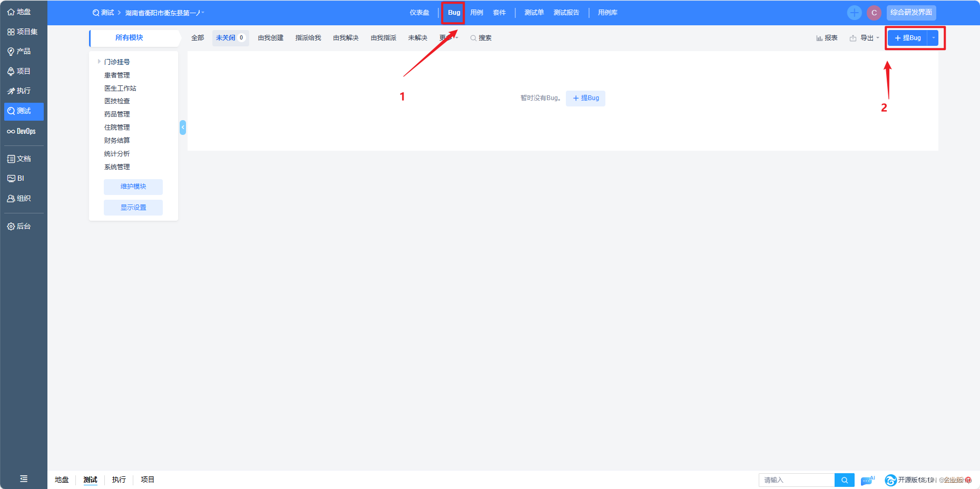Viewport: 980px width, 489px height.
Task: Open BI in the left sidebar
Action: tap(16, 178)
